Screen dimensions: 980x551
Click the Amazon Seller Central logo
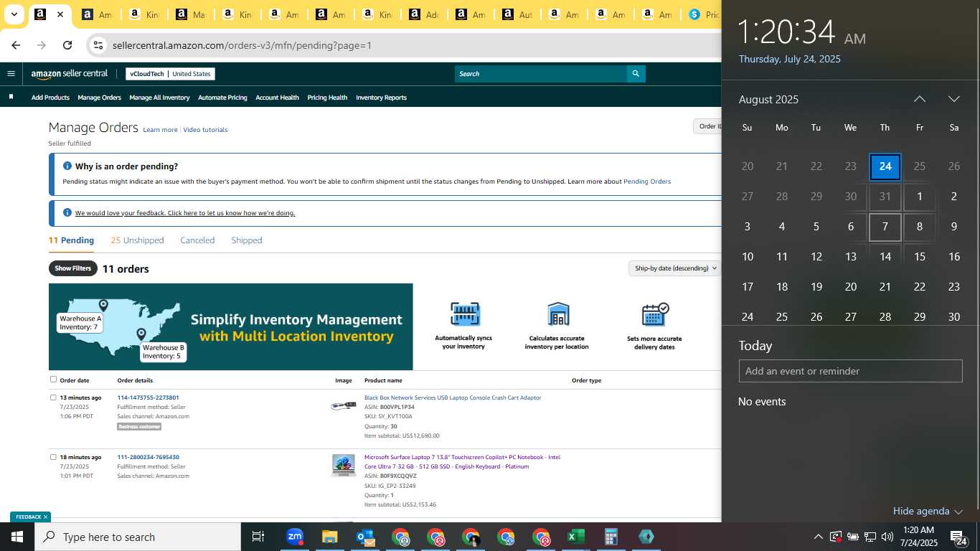pyautogui.click(x=70, y=73)
